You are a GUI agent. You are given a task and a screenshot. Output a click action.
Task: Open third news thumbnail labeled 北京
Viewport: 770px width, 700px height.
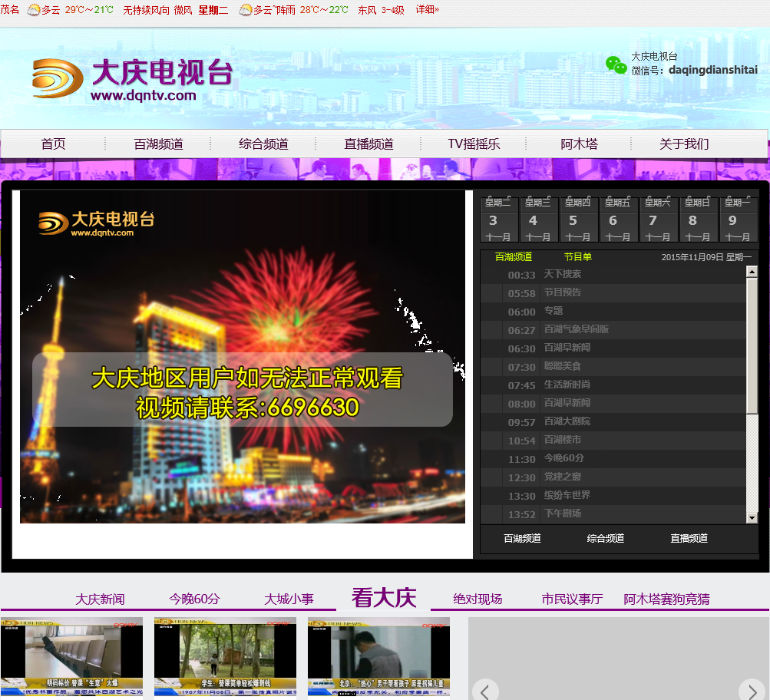click(x=378, y=656)
